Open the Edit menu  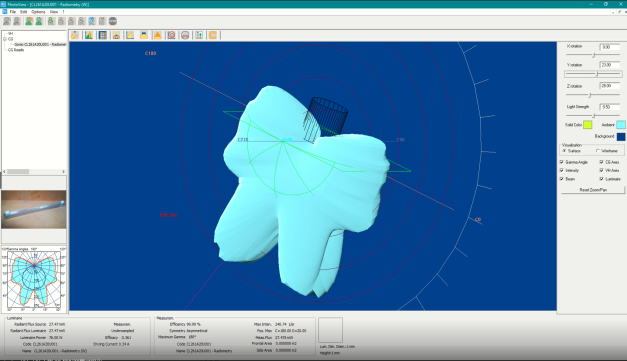click(24, 12)
